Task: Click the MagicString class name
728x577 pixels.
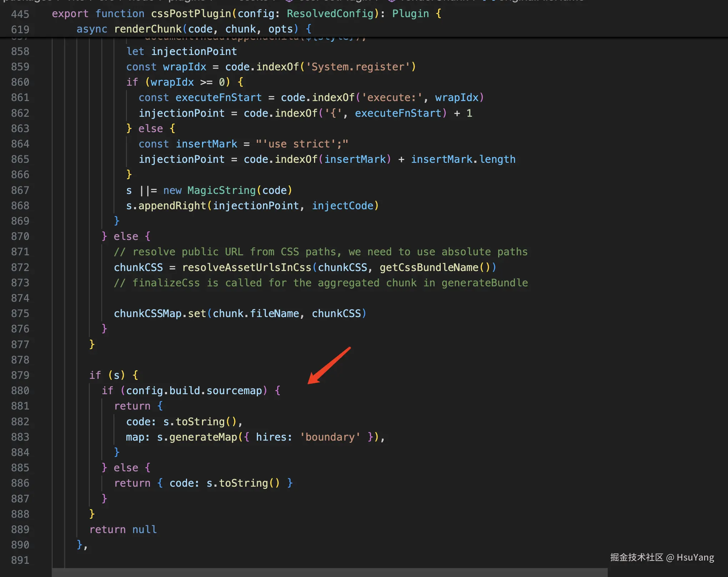Action: tap(221, 190)
